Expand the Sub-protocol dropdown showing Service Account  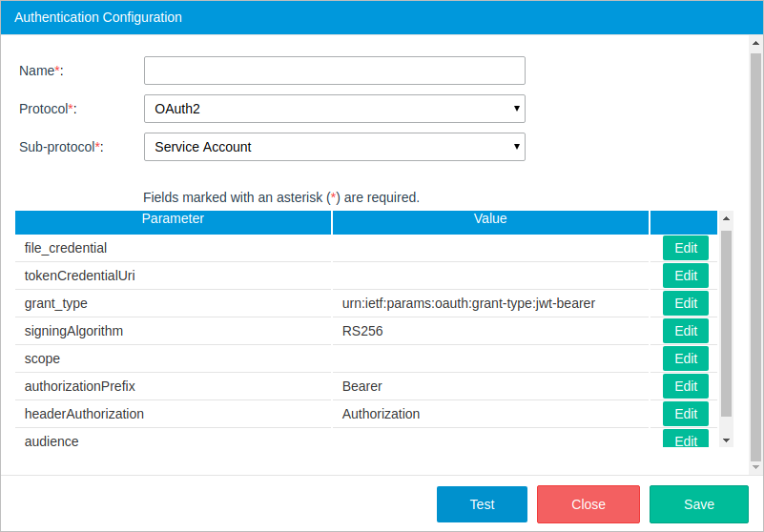point(334,147)
